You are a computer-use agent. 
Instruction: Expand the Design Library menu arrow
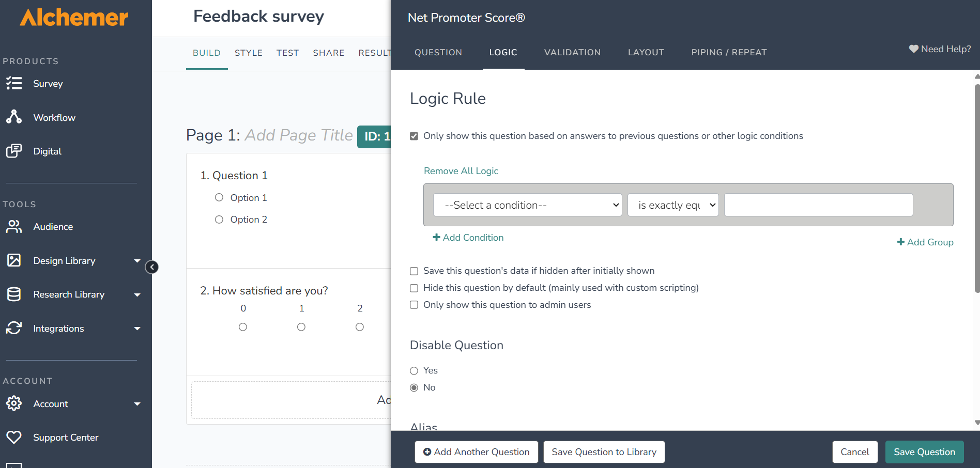[137, 261]
